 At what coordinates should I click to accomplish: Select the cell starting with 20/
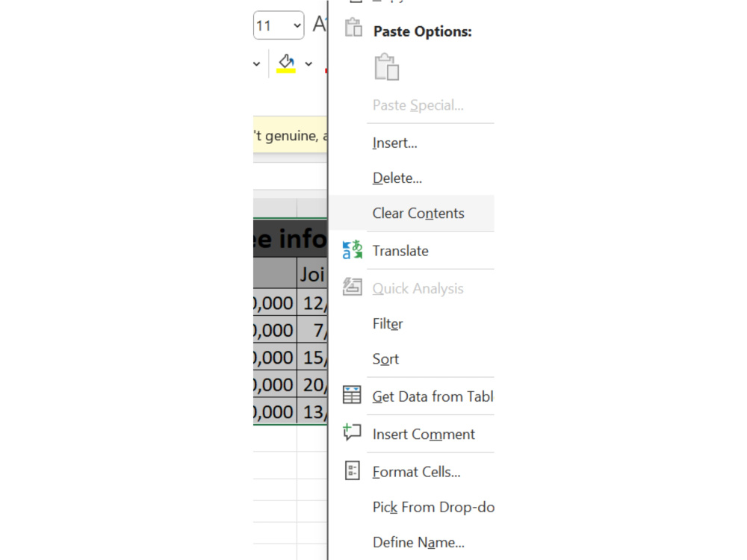point(312,385)
